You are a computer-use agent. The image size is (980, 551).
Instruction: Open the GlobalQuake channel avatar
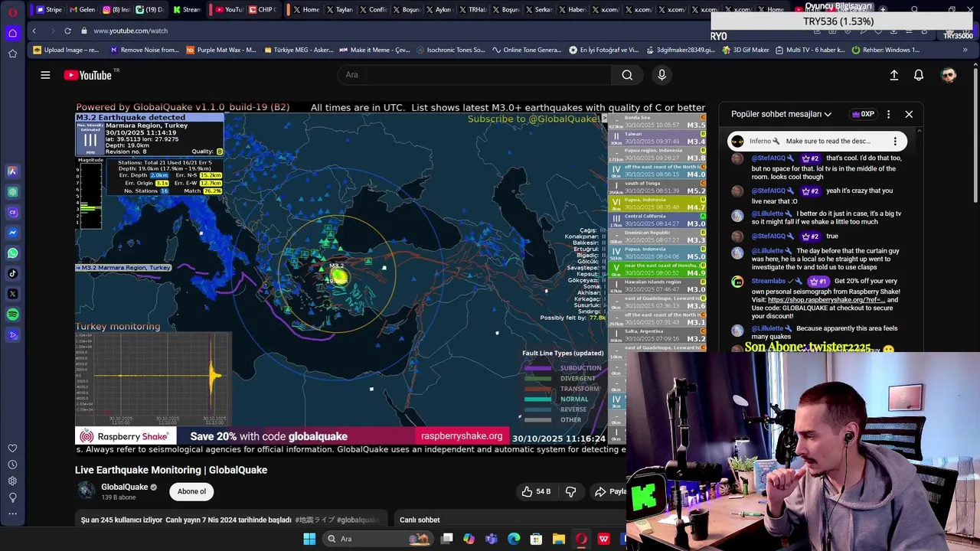click(x=87, y=491)
